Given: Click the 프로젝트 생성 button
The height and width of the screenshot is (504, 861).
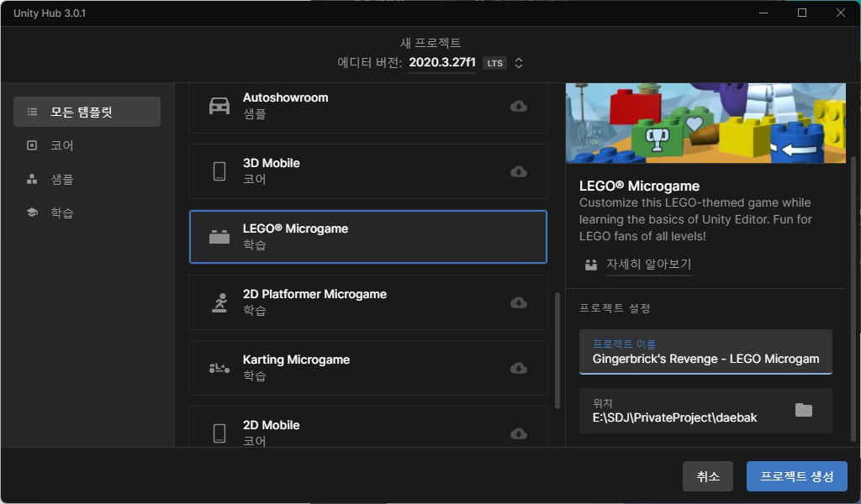Looking at the screenshot, I should [797, 476].
